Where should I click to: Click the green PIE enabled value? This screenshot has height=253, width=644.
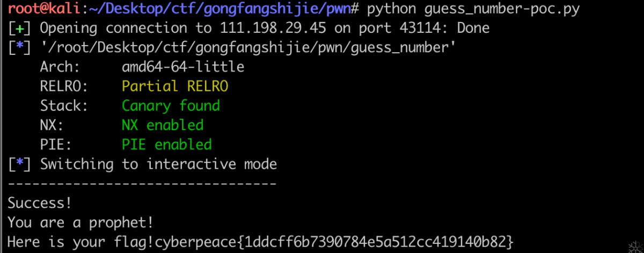coord(167,144)
